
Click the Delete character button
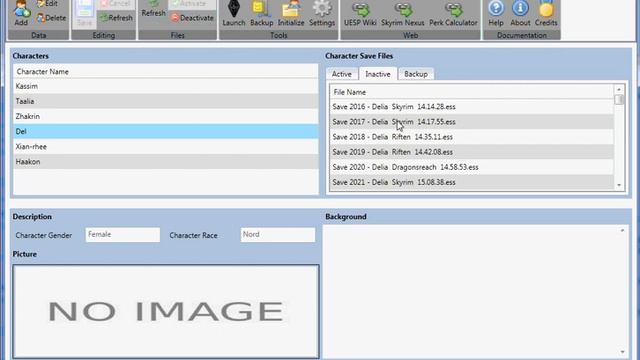point(51,18)
